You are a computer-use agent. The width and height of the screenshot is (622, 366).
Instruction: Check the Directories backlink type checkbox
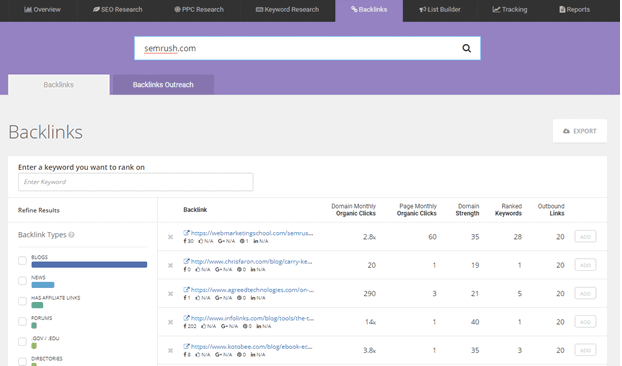[22, 362]
